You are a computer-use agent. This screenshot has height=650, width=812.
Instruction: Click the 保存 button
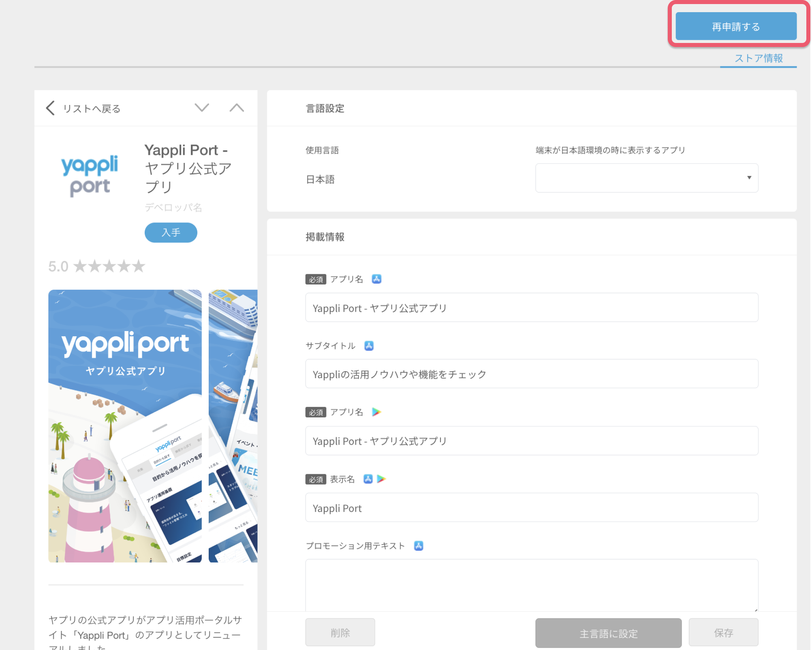click(x=723, y=632)
